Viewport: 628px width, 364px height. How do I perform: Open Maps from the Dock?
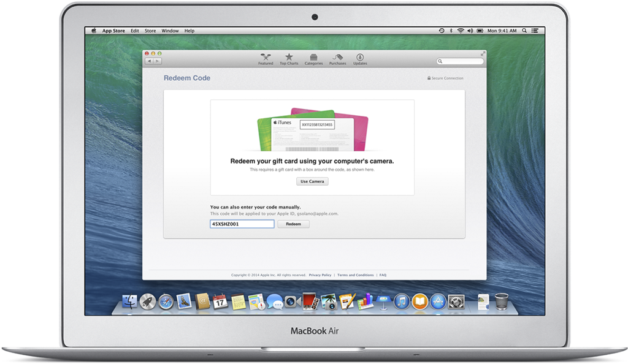tap(256, 301)
